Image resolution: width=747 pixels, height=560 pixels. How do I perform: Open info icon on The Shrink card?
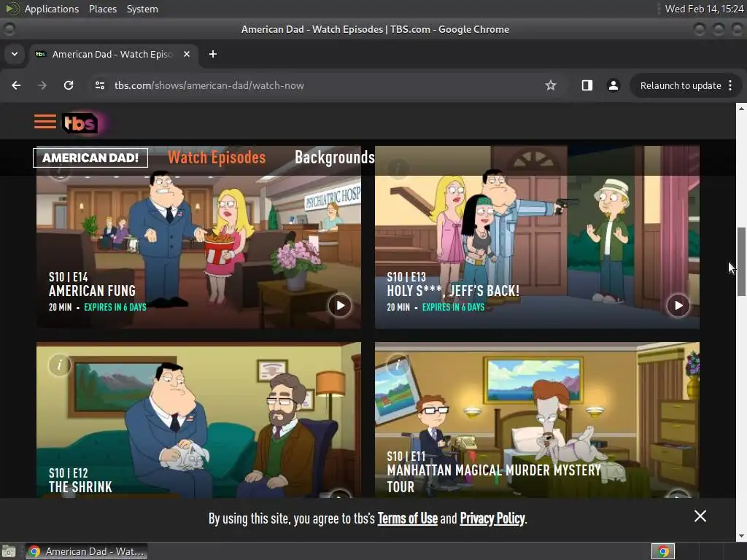coord(60,365)
